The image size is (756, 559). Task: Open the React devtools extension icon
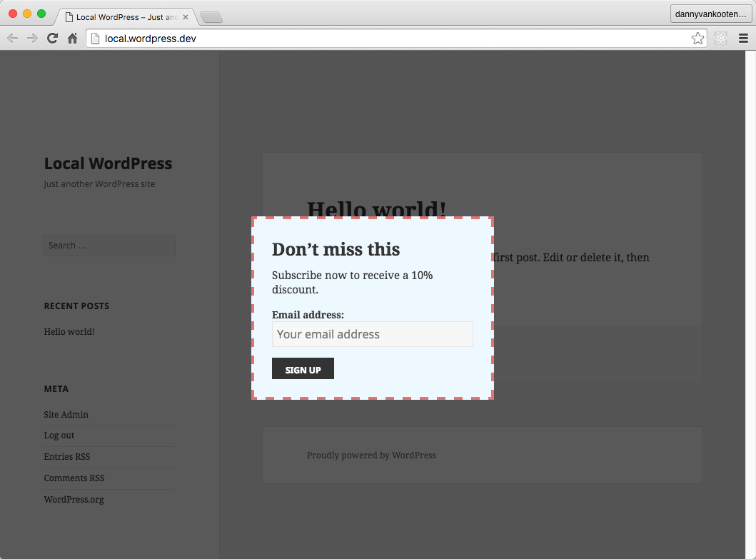[721, 39]
